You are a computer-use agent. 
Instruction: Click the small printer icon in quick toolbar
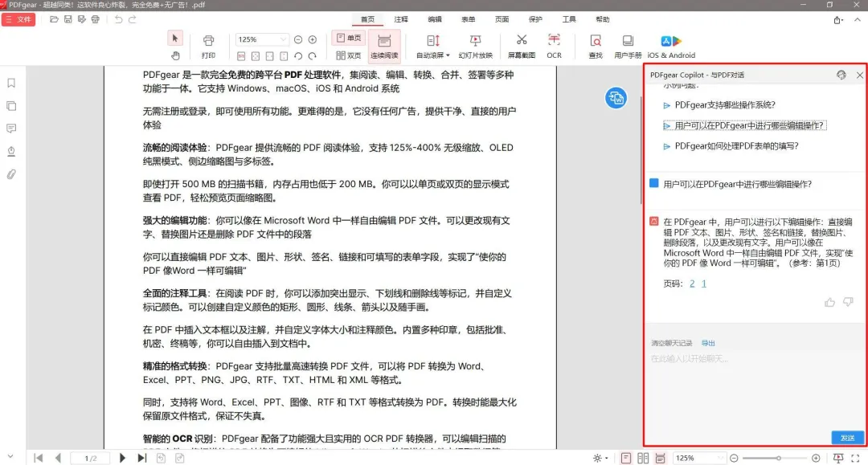[95, 19]
